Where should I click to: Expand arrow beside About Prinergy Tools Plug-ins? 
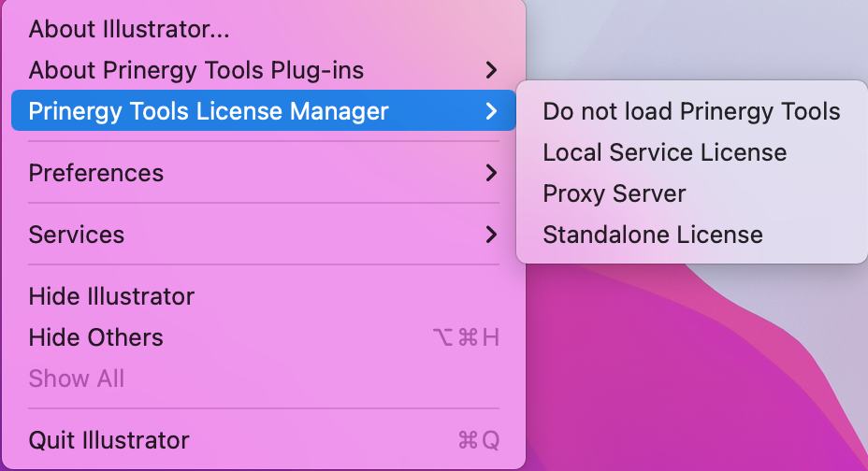491,70
